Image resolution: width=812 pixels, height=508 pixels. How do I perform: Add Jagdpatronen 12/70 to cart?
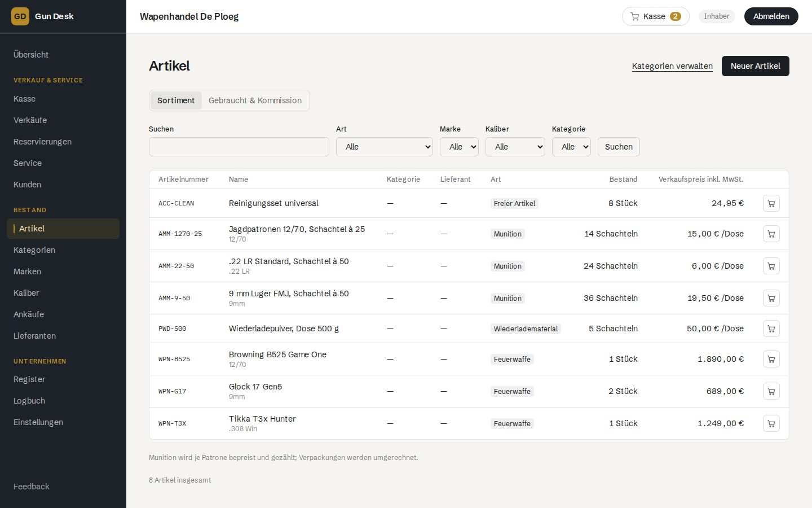771,234
